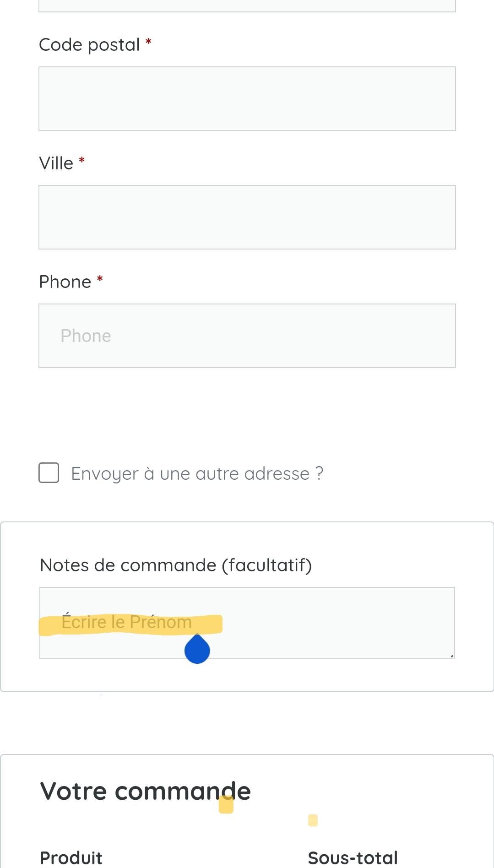The width and height of the screenshot is (494, 868).
Task: Click the partially visible field at top
Action: click(247, 5)
